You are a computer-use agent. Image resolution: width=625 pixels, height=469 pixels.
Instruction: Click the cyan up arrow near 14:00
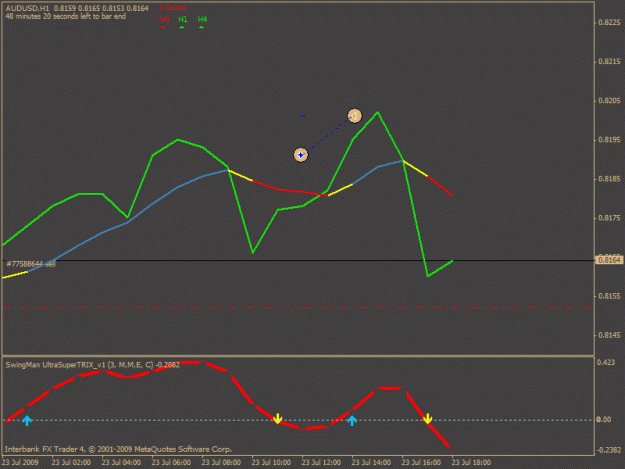[x=352, y=420]
